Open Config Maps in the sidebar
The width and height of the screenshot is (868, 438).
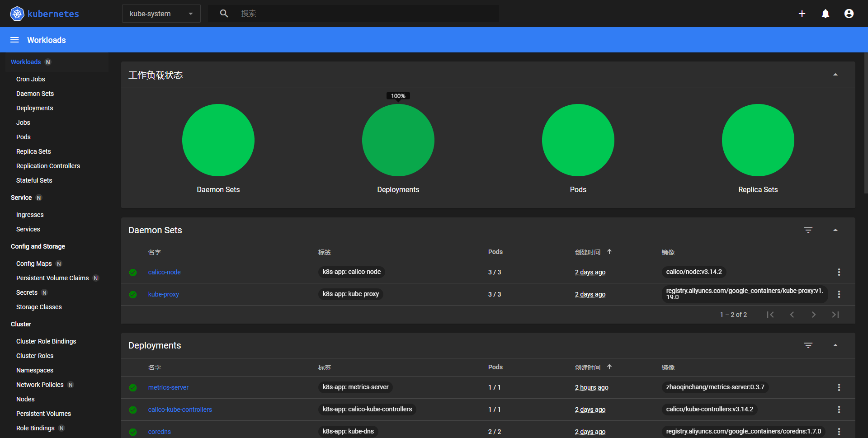tap(34, 264)
